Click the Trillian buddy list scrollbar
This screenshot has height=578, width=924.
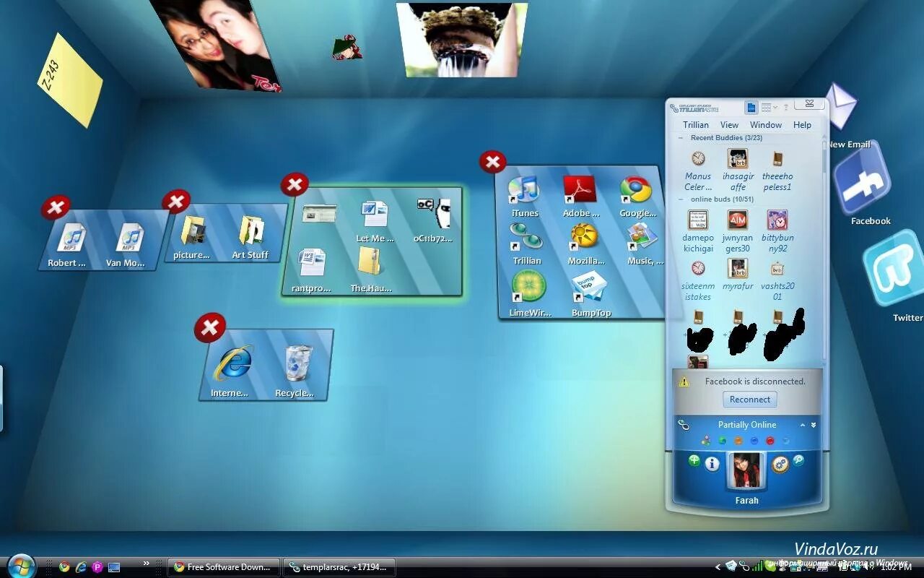coord(824,155)
